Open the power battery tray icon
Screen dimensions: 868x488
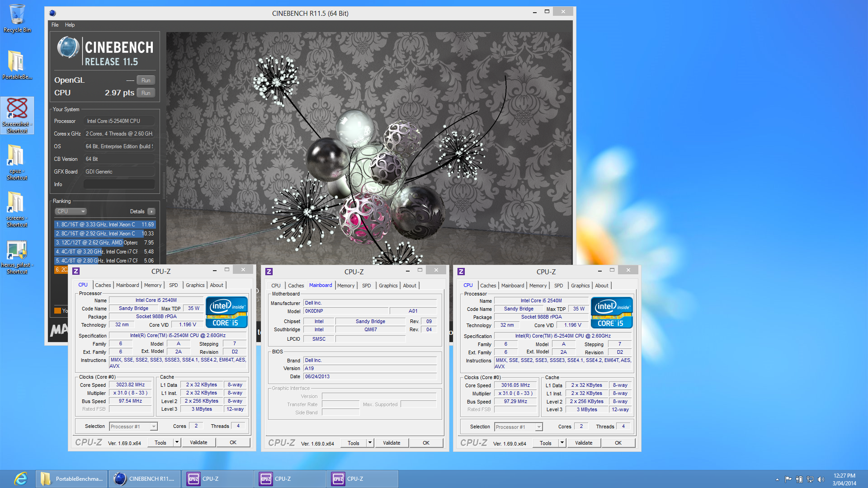click(x=799, y=479)
